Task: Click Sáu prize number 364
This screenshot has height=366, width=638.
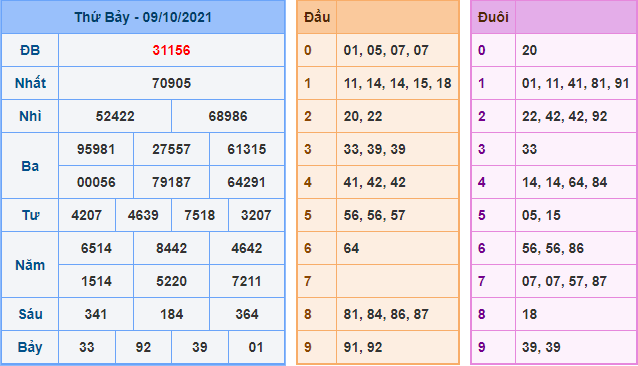Action: pos(247,314)
